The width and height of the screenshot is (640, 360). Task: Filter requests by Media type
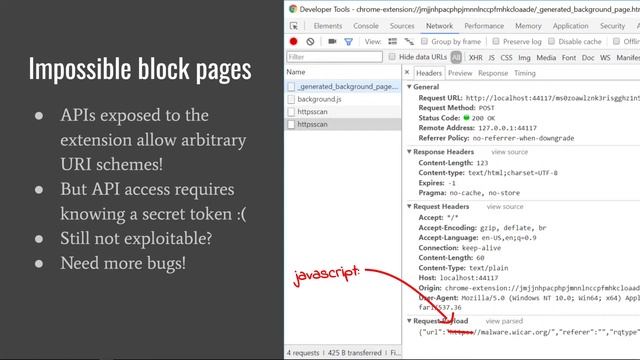tap(546, 58)
